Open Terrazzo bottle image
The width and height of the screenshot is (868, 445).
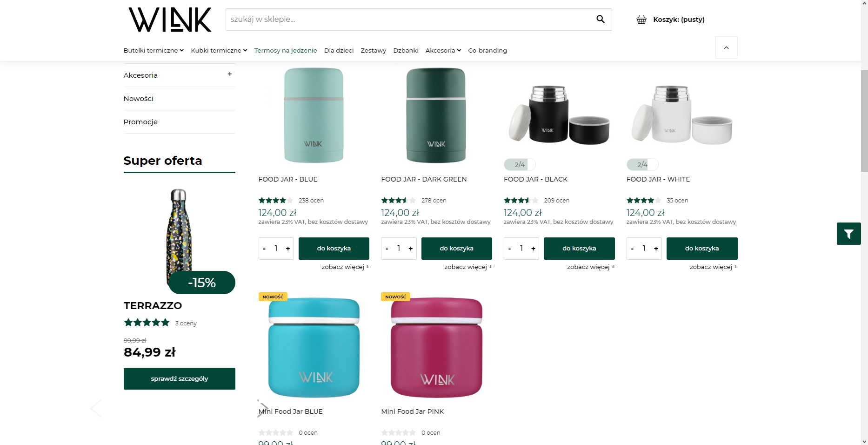180,237
